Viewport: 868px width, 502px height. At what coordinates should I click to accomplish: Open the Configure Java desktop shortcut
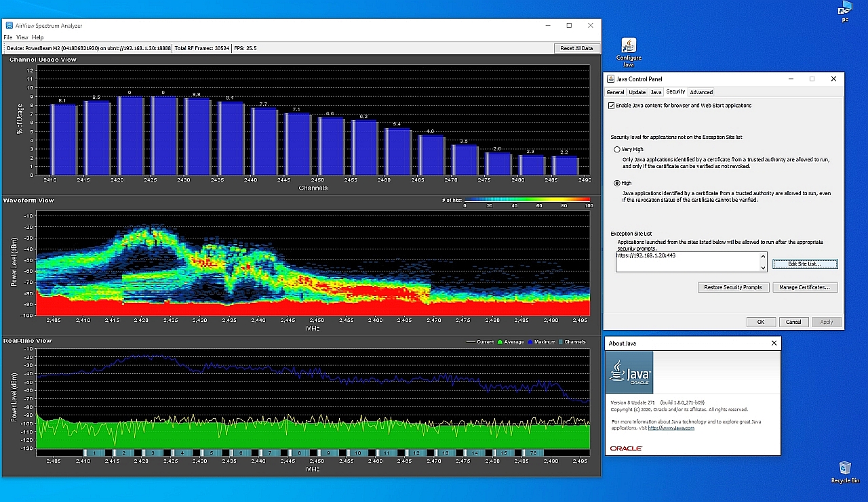tap(629, 47)
